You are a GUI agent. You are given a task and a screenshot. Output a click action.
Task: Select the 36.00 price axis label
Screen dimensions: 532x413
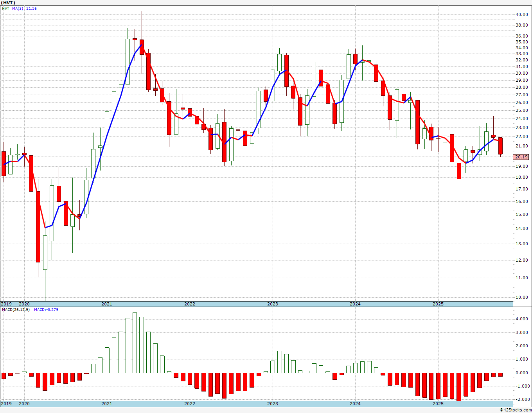coord(521,36)
